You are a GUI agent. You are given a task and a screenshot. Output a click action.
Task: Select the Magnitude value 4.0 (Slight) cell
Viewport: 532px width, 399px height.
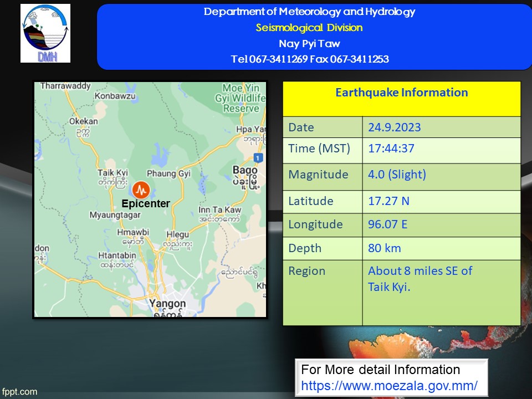pyautogui.click(x=397, y=175)
